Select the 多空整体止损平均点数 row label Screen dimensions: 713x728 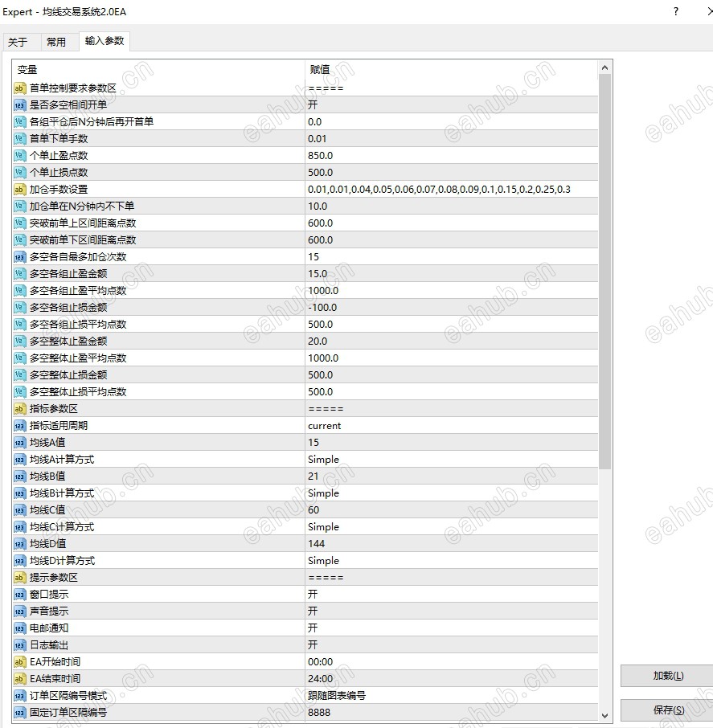tap(78, 392)
